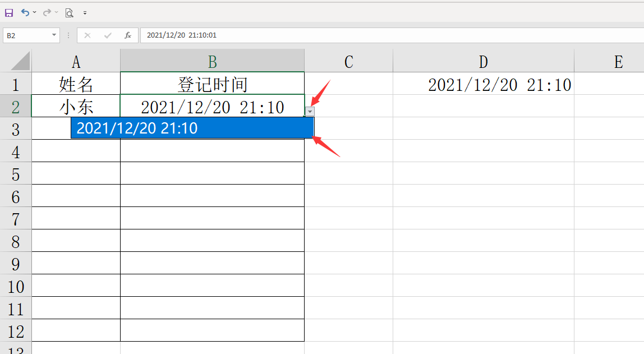The width and height of the screenshot is (644, 354).
Task: Select row 8 header
Action: 16,241
